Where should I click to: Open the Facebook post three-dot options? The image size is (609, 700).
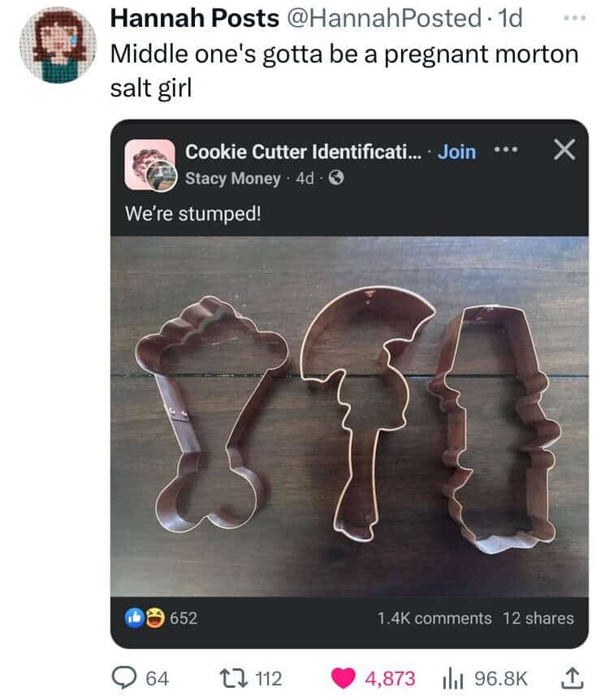(x=506, y=149)
